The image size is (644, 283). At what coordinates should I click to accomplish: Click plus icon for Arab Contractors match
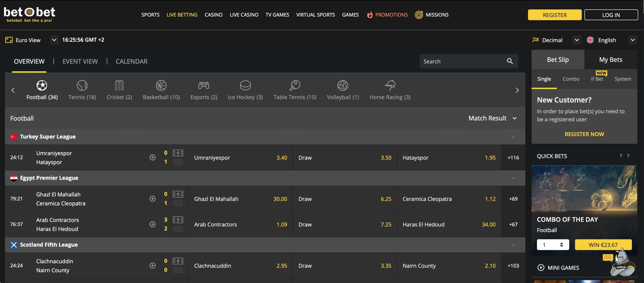[152, 224]
